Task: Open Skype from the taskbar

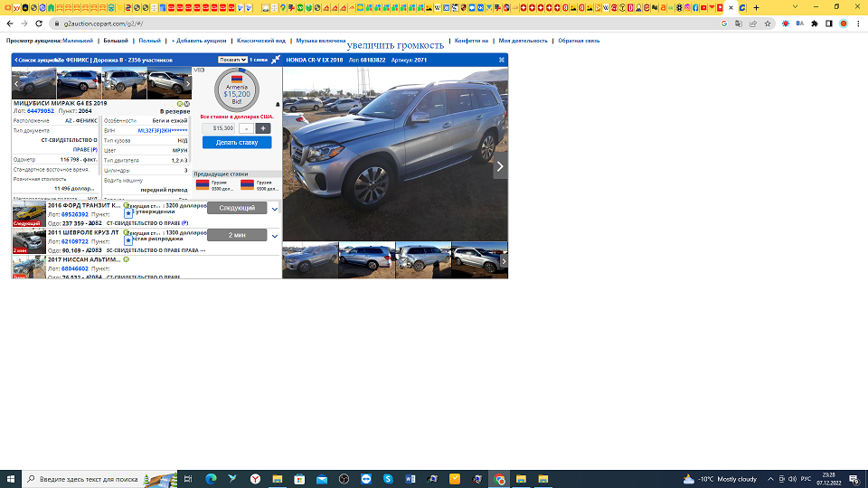Action: coord(388,479)
